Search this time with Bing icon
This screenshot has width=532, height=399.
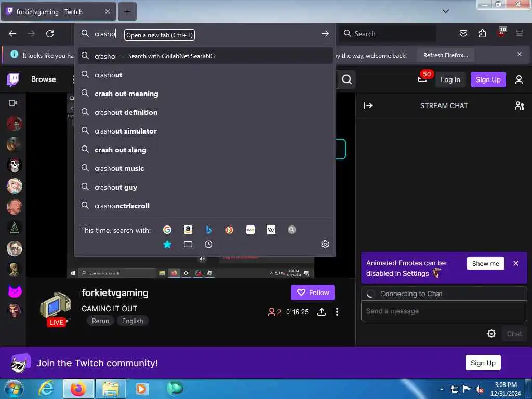[209, 230]
